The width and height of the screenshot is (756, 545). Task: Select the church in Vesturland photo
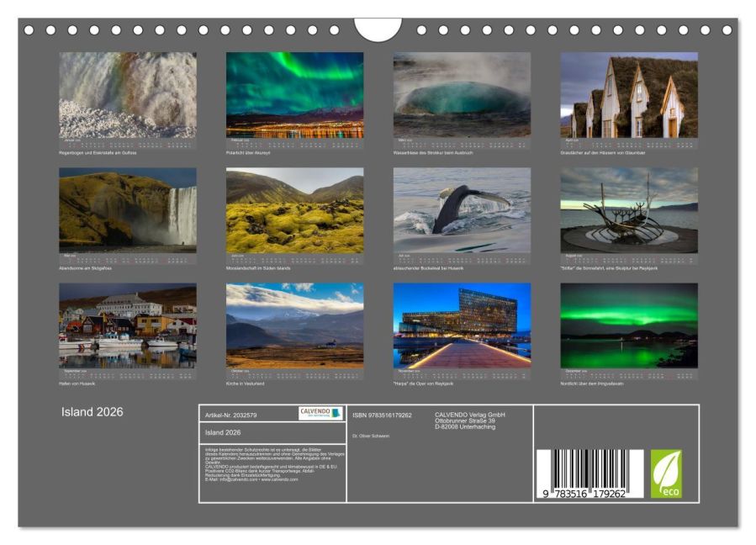point(294,325)
